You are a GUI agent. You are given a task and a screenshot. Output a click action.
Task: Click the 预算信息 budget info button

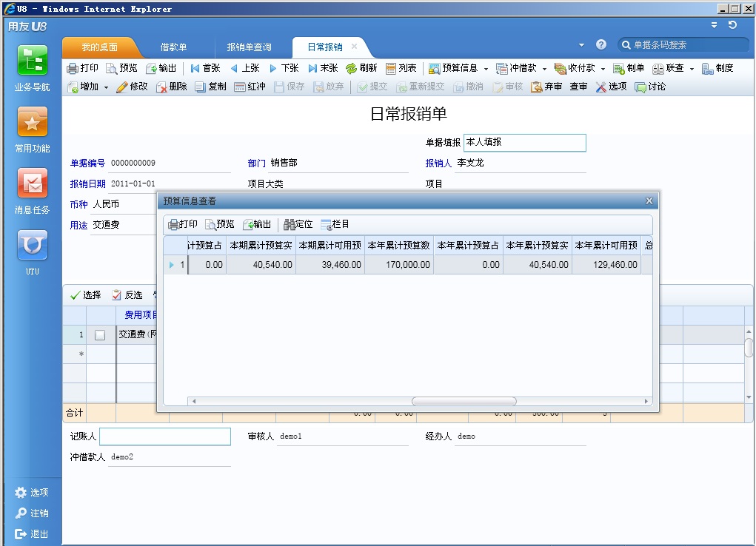click(x=453, y=68)
